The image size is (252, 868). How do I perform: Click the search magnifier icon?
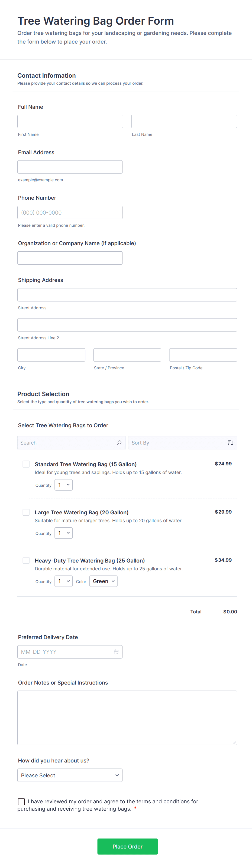click(x=119, y=442)
